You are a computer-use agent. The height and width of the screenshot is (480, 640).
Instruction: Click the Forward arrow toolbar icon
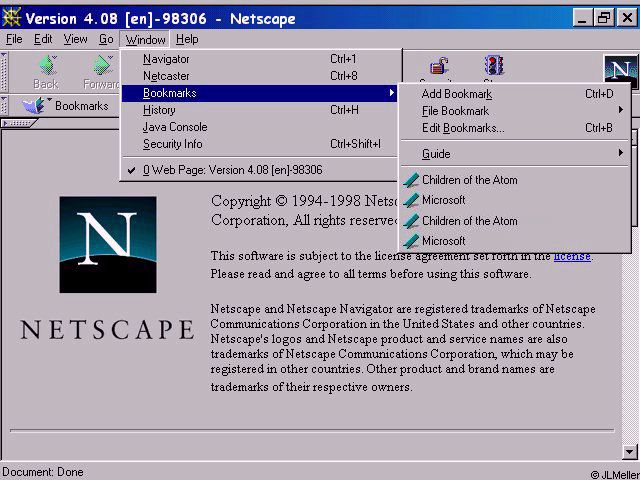(104, 65)
